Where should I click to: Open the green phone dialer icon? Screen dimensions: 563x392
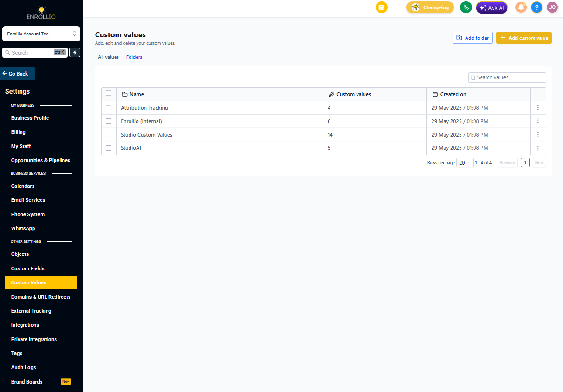click(x=466, y=7)
